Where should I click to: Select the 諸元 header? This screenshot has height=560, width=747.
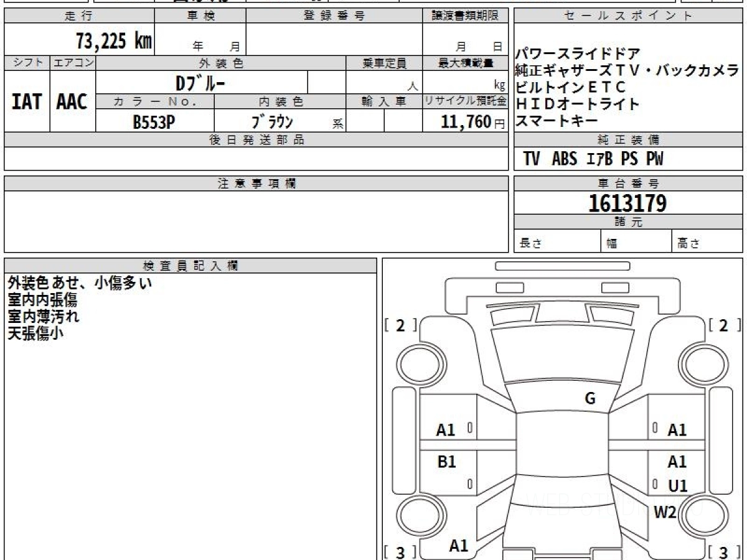click(628, 222)
